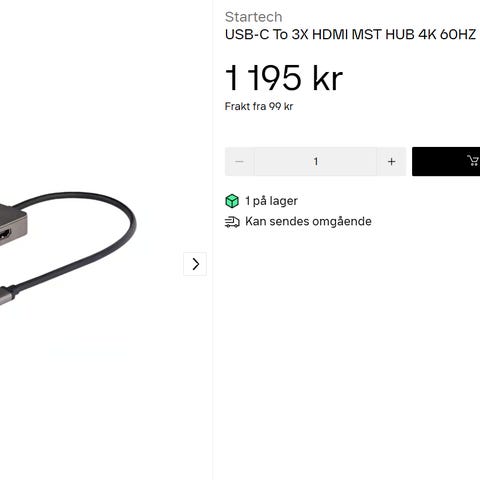Open the Startech brand link

click(x=253, y=17)
